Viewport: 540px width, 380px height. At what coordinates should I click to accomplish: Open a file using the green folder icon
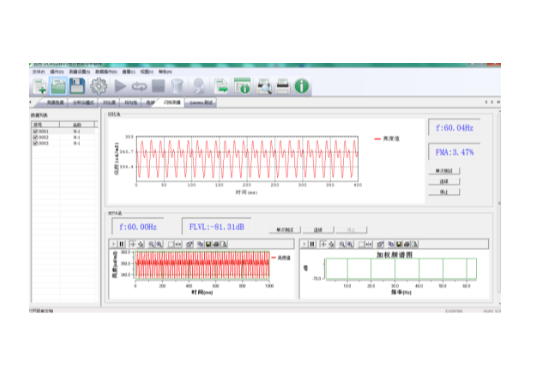(58, 86)
